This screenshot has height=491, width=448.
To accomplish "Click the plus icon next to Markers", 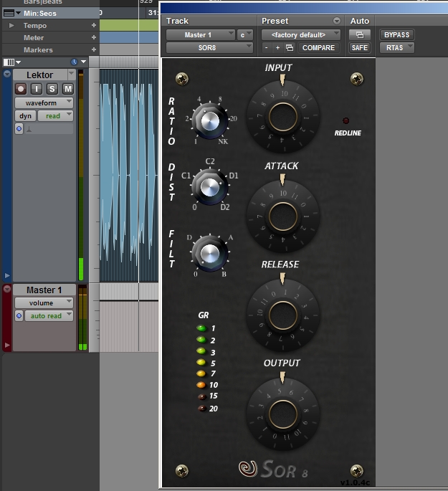I will click(93, 50).
